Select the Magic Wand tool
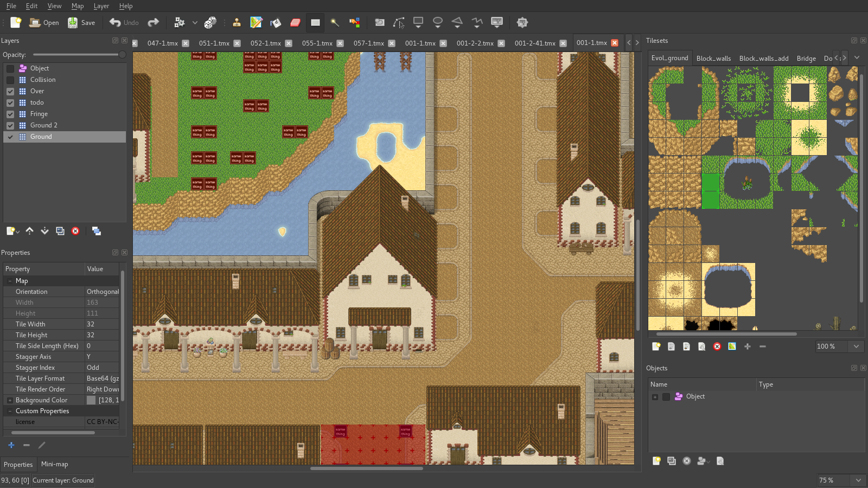868x488 pixels. [x=335, y=22]
